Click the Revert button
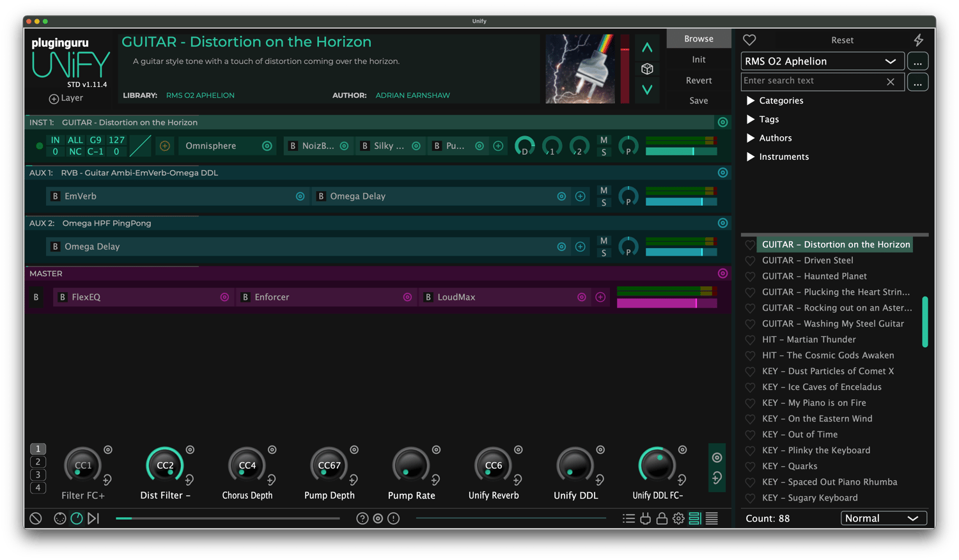Image resolution: width=959 pixels, height=560 pixels. click(x=698, y=81)
